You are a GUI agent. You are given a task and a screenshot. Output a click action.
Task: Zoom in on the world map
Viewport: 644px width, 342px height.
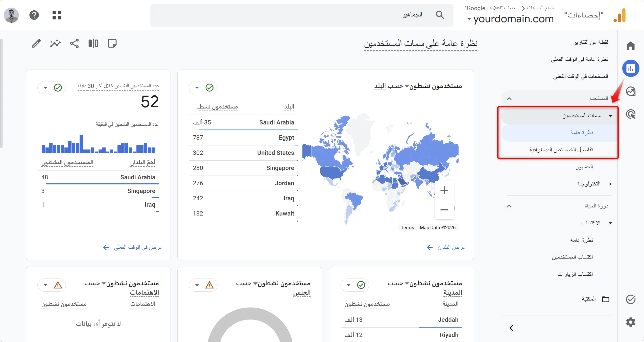tap(444, 190)
